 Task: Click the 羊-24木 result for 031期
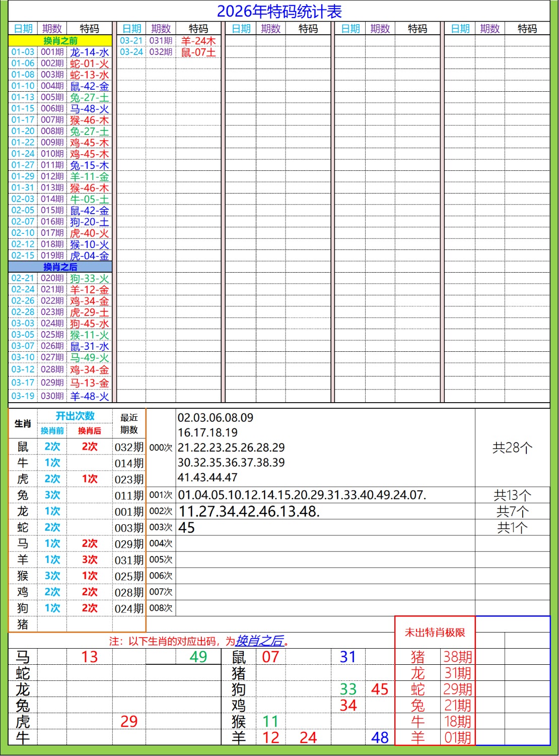click(198, 41)
